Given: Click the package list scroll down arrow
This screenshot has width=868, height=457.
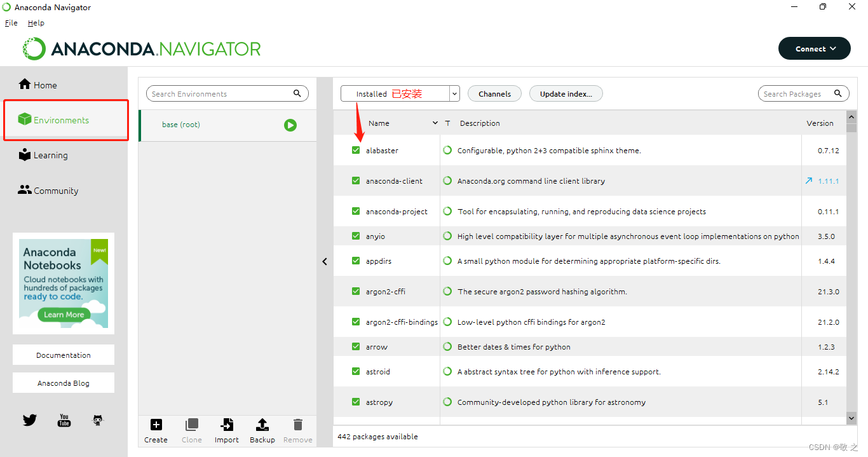Looking at the screenshot, I should click(851, 418).
